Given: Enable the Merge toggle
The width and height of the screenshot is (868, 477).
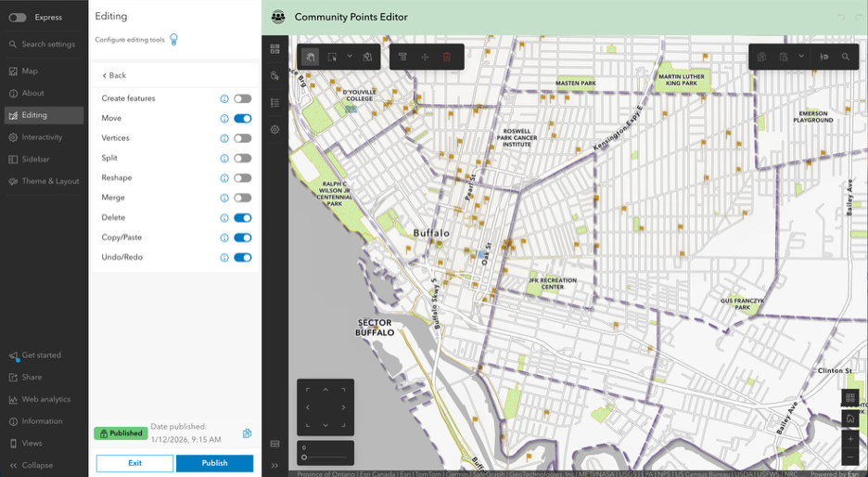Looking at the screenshot, I should coord(242,198).
